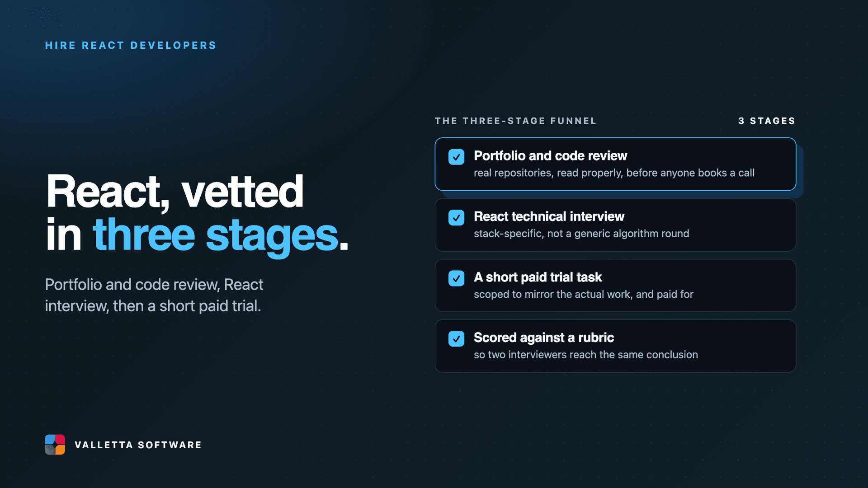Screen dimensions: 868x488
Task: Select the Portfolio and code review card
Action: click(x=615, y=164)
